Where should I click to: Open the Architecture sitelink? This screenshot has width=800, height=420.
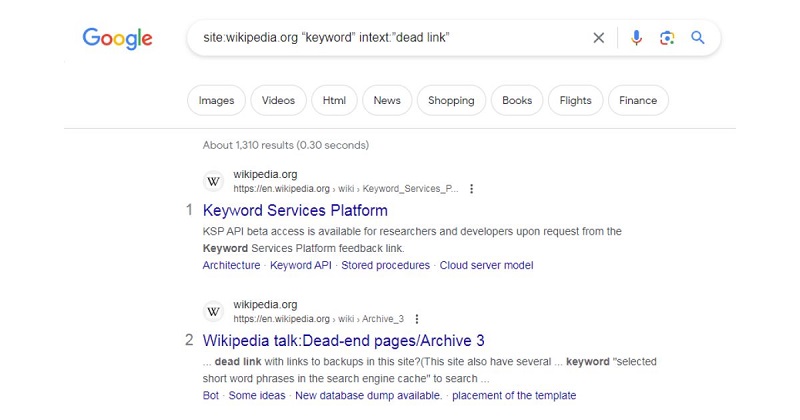click(x=231, y=265)
